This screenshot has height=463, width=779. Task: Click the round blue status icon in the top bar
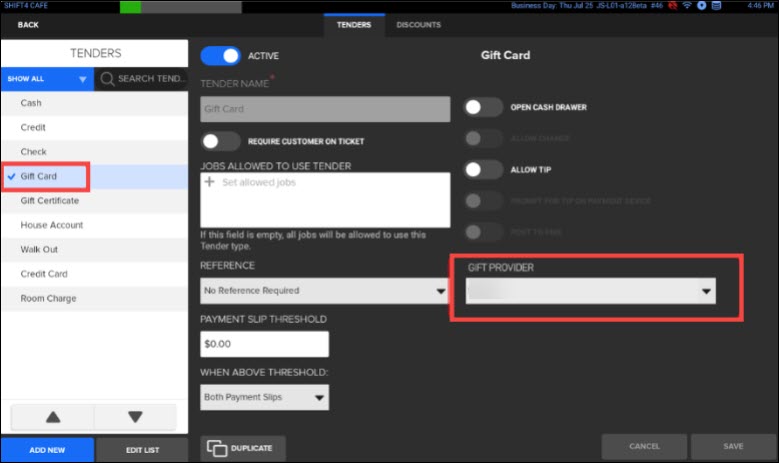[701, 5]
